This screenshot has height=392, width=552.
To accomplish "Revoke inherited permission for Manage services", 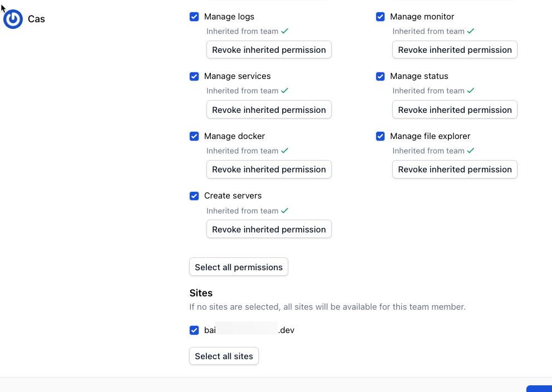I will (x=269, y=110).
